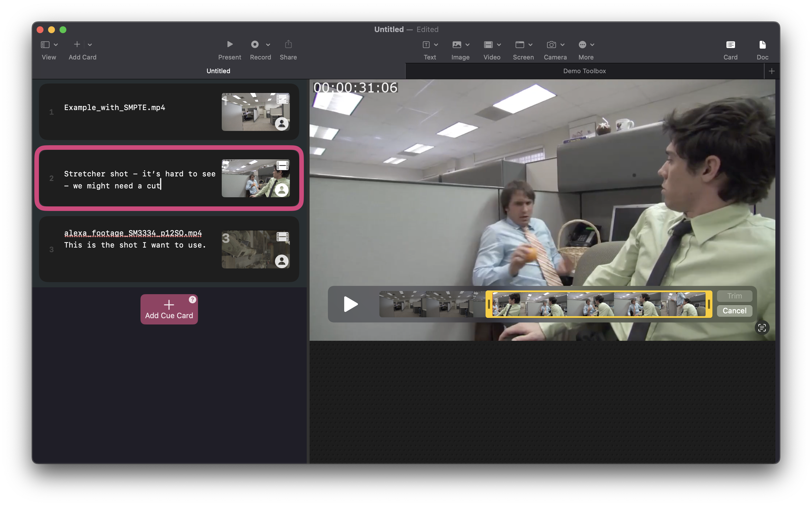This screenshot has width=812, height=506.
Task: Click filmstrip icon on card 2 thumbnail
Action: pyautogui.click(x=282, y=165)
